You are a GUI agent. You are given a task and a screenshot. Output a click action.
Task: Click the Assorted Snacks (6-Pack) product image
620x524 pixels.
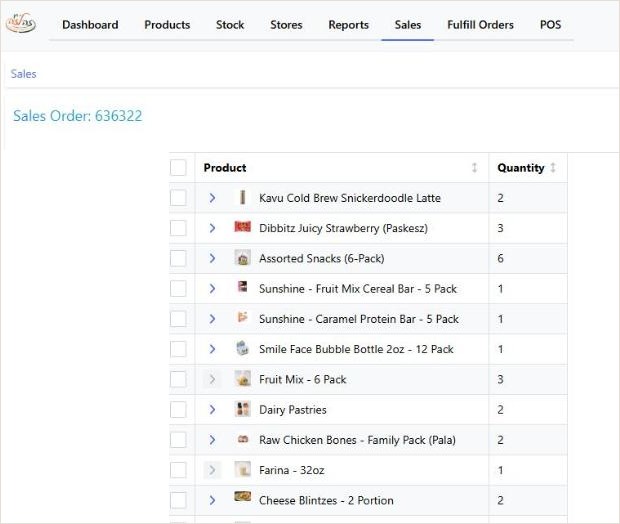tap(242, 258)
